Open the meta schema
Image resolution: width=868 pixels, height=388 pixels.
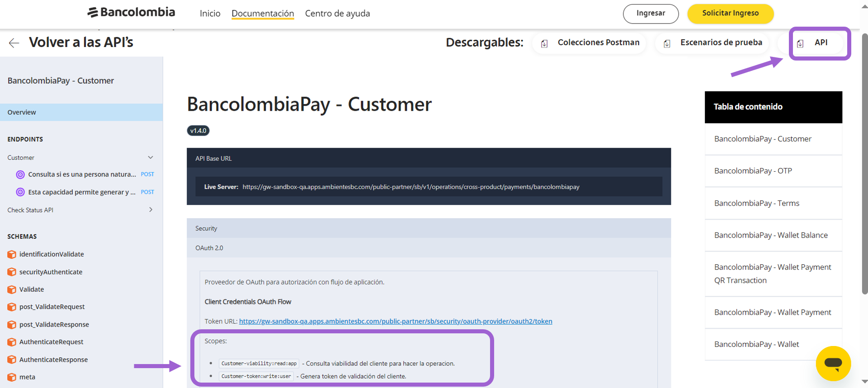tap(27, 377)
